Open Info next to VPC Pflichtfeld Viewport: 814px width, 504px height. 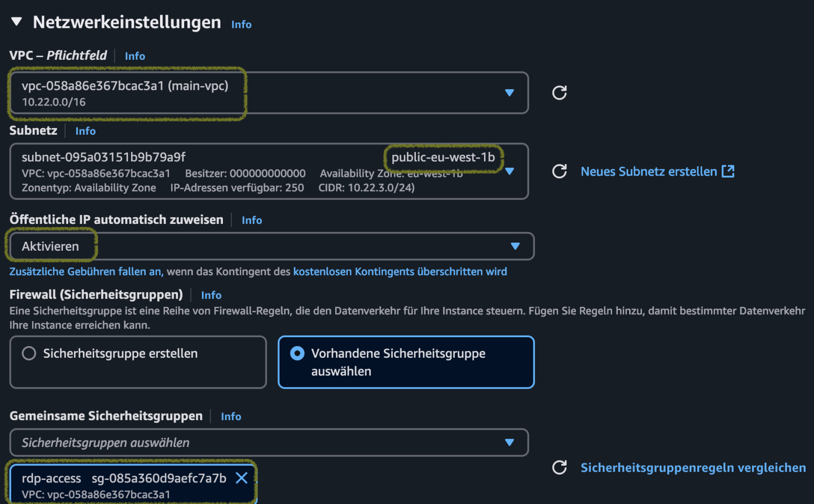[135, 56]
